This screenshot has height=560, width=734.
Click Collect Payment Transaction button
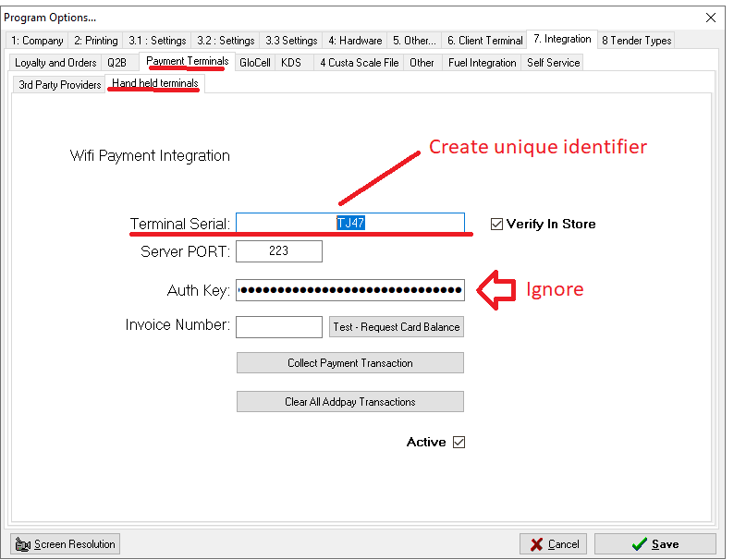click(350, 363)
